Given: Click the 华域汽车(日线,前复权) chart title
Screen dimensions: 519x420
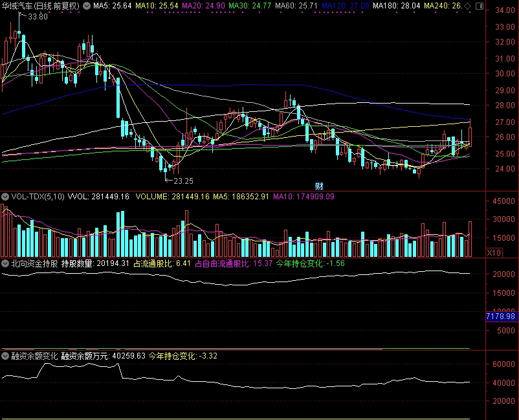Looking at the screenshot, I should (x=41, y=6).
